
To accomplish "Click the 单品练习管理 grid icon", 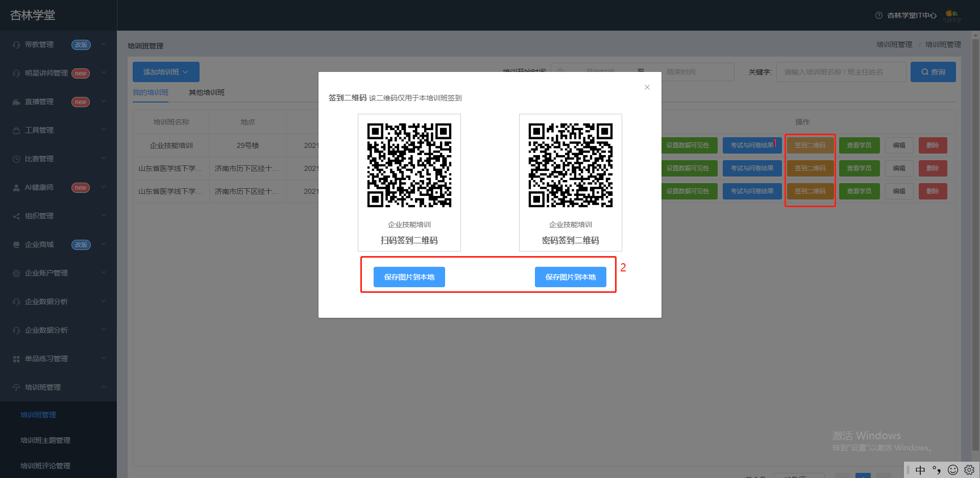I will click(x=16, y=359).
